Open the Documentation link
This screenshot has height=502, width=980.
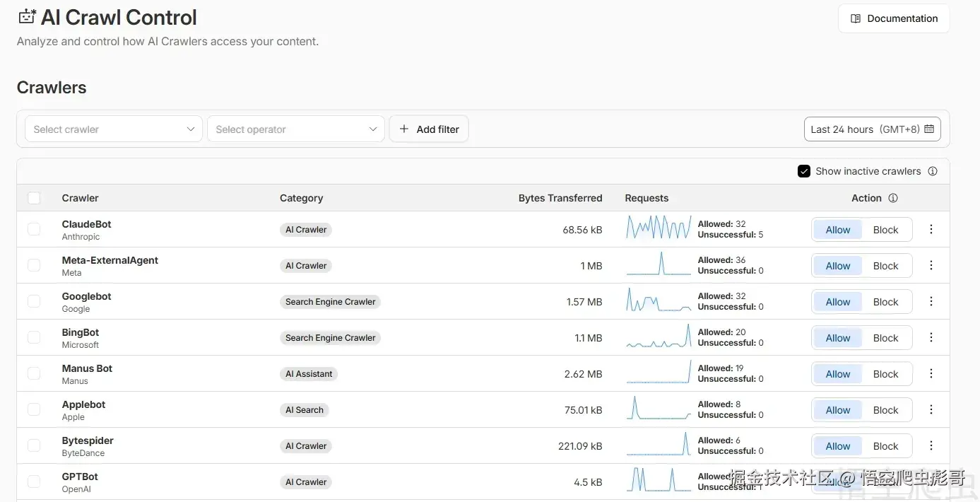coord(894,18)
